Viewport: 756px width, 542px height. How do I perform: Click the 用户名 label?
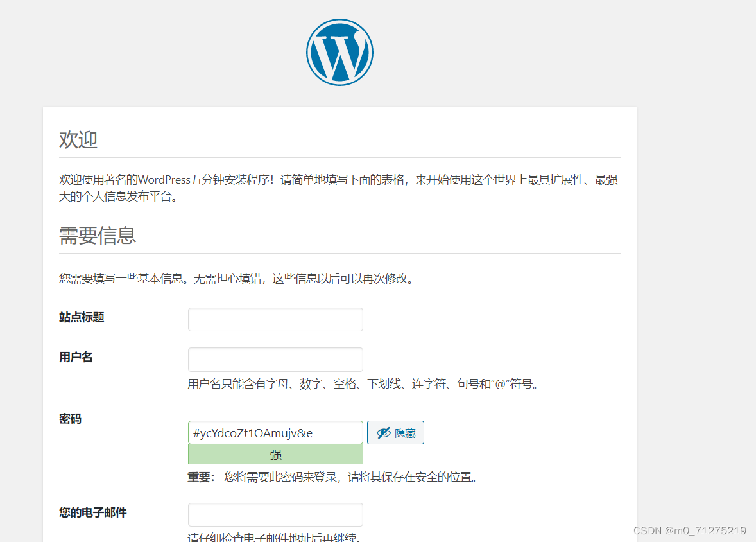click(x=76, y=357)
